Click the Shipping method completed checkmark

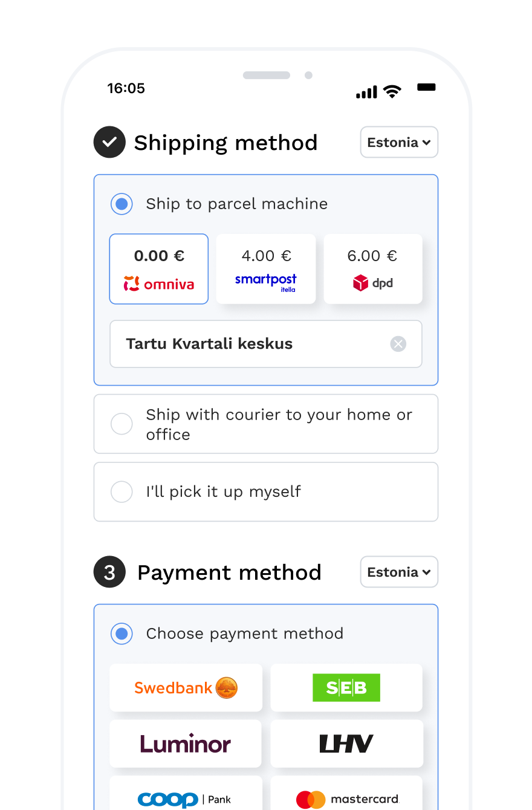tap(109, 142)
